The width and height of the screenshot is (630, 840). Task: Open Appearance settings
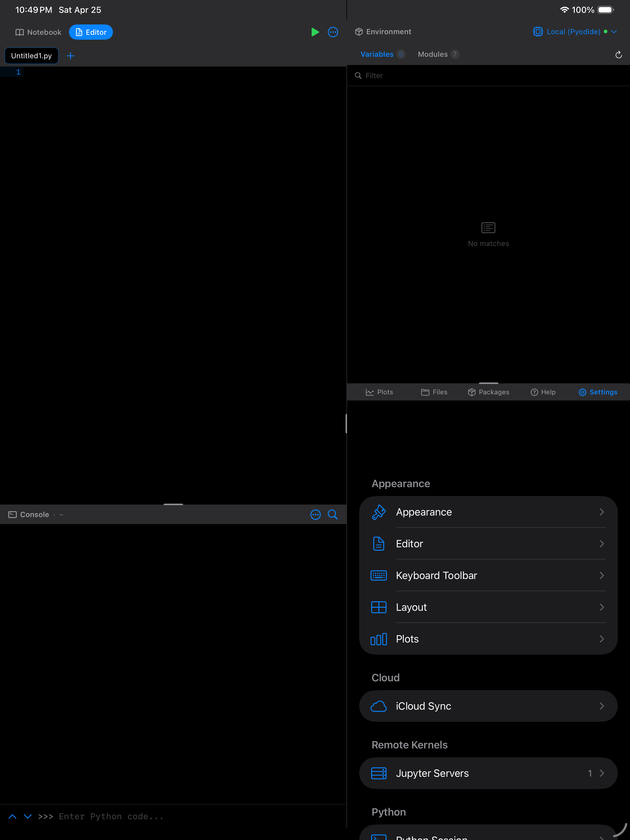pyautogui.click(x=488, y=512)
